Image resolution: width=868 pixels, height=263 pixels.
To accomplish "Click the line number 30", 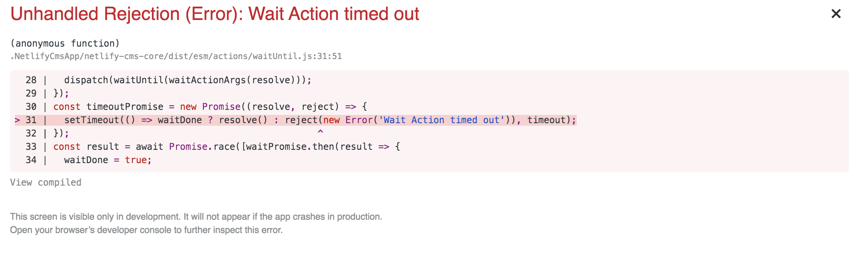I will tap(30, 107).
